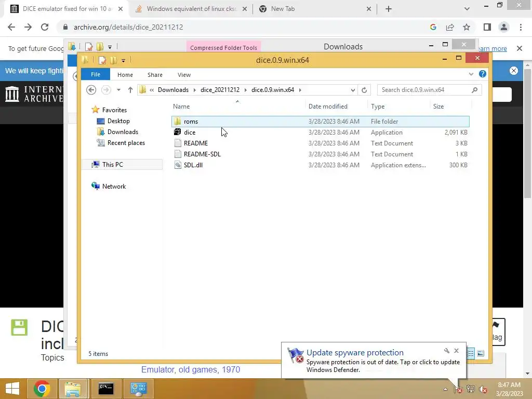Sort by Date modified column header
Image resolution: width=532 pixels, height=399 pixels.
328,107
